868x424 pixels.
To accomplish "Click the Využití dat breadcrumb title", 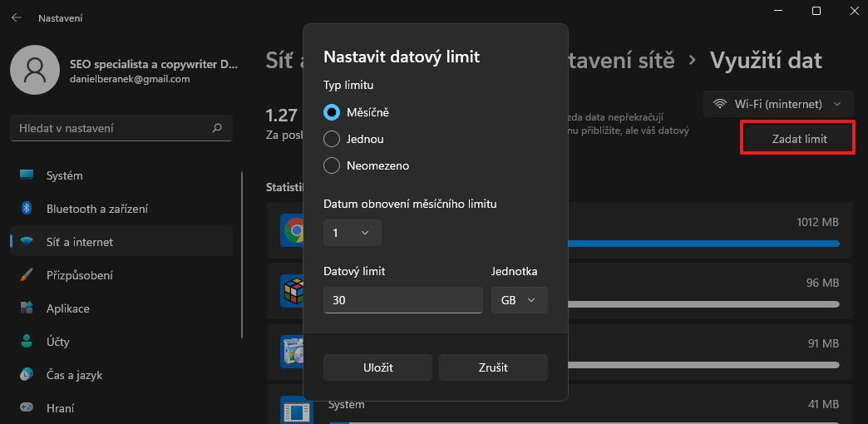I will point(766,61).
